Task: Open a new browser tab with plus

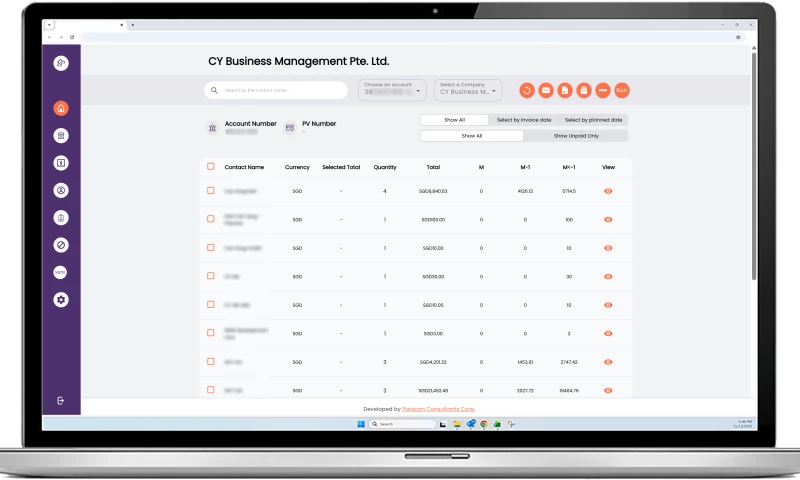Action: tap(133, 24)
